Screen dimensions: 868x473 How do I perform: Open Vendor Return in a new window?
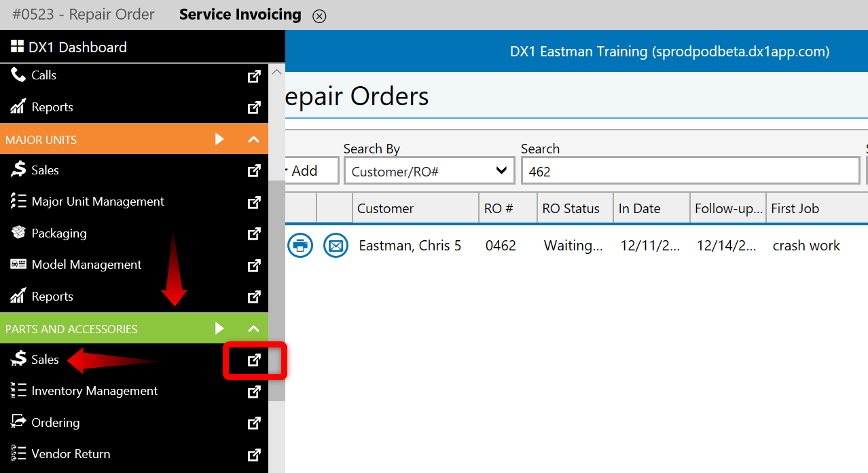pyautogui.click(x=254, y=455)
